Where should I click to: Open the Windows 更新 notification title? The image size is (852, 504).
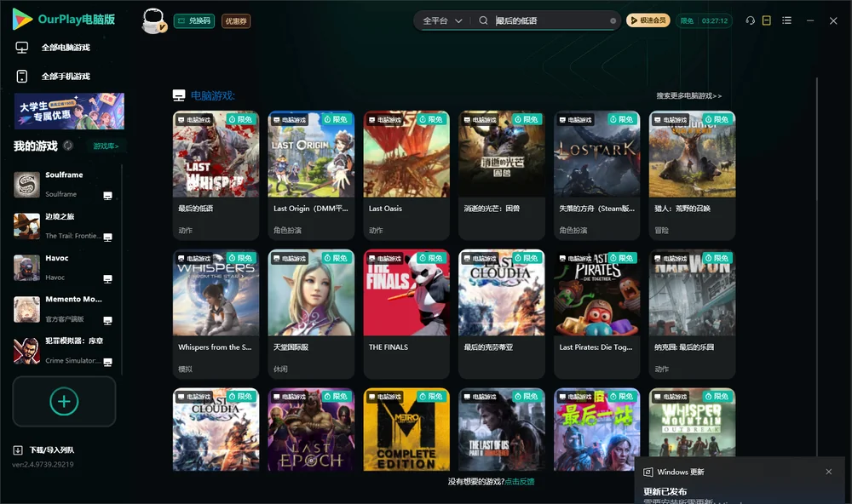pos(680,472)
